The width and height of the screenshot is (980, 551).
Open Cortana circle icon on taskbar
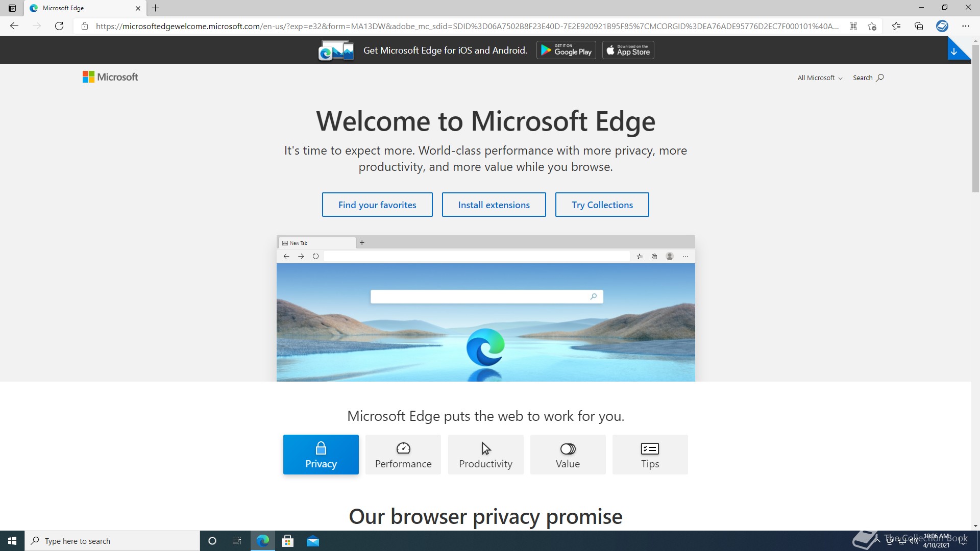click(x=212, y=541)
